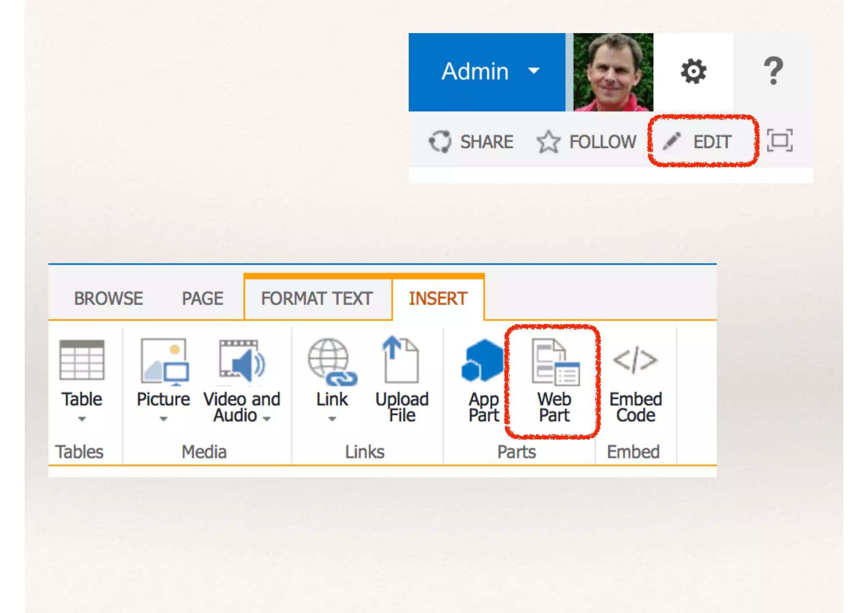Click the Table icon in ribbon
Screen dimensions: 868x613
pyautogui.click(x=82, y=360)
